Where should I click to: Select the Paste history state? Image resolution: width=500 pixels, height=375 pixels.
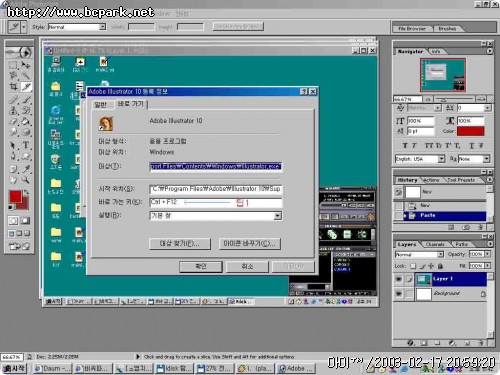[x=444, y=216]
